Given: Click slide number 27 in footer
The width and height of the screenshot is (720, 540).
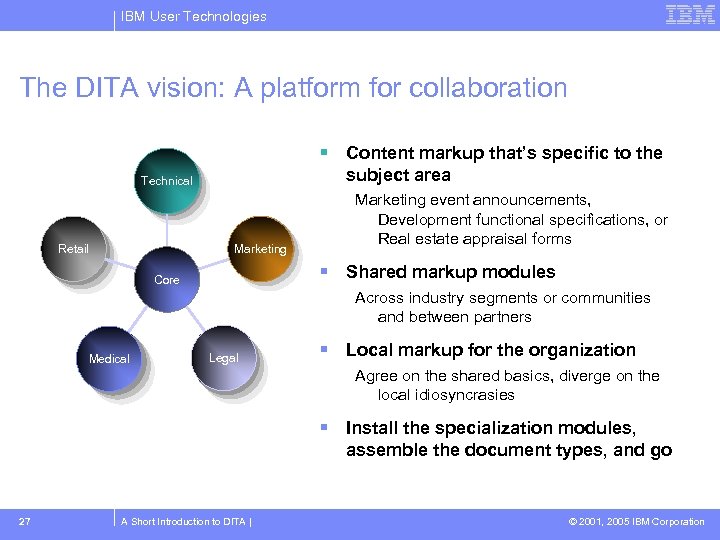Looking at the screenshot, I should pyautogui.click(x=25, y=521).
